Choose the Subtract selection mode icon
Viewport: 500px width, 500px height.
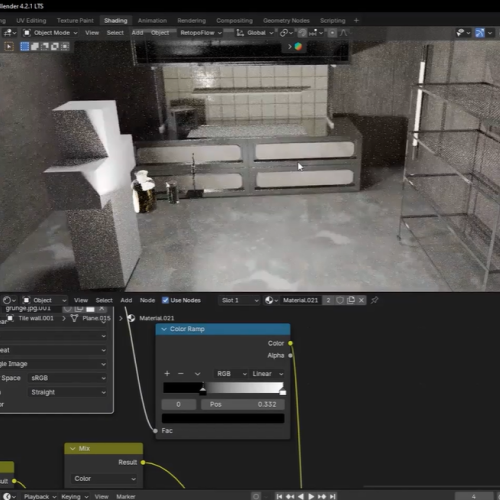[x=45, y=46]
